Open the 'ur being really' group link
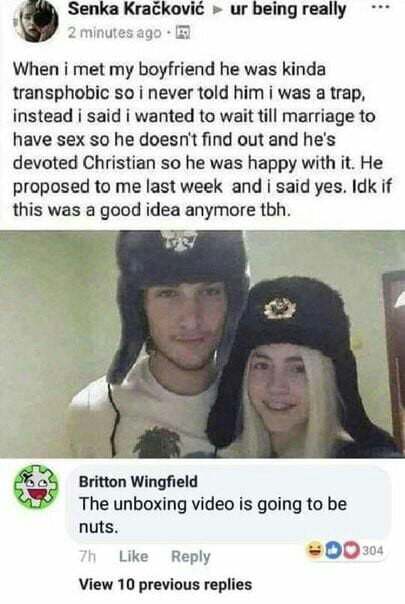This screenshot has width=405, height=604. point(288,10)
